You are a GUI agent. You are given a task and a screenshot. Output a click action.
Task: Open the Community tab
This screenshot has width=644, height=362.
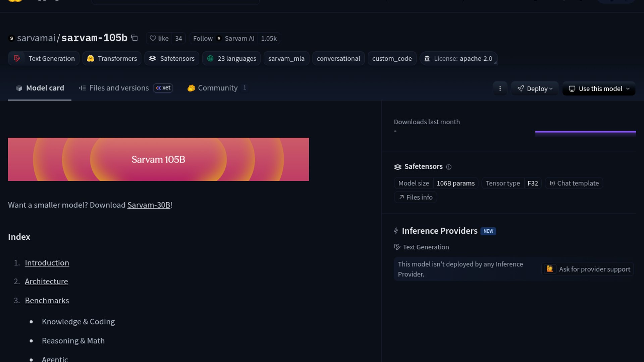click(x=217, y=88)
